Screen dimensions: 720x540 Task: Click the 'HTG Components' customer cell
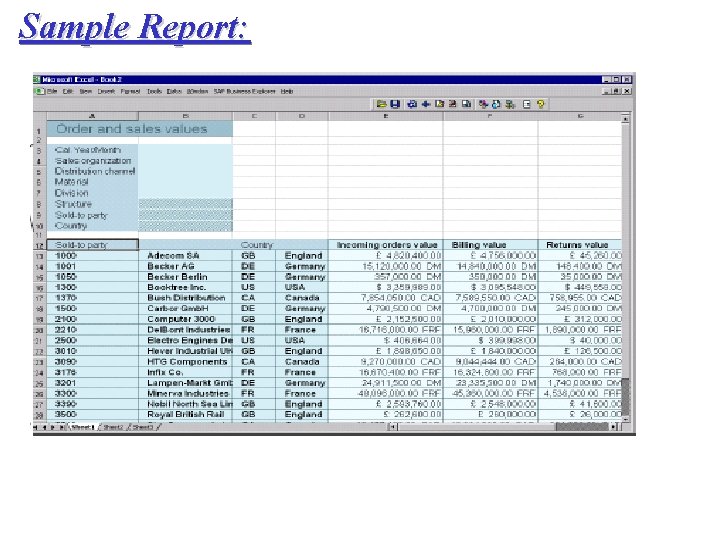(187, 362)
